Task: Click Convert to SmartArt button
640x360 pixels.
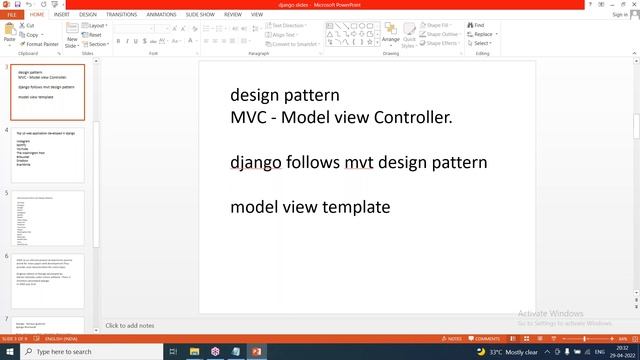Action: pyautogui.click(x=292, y=44)
